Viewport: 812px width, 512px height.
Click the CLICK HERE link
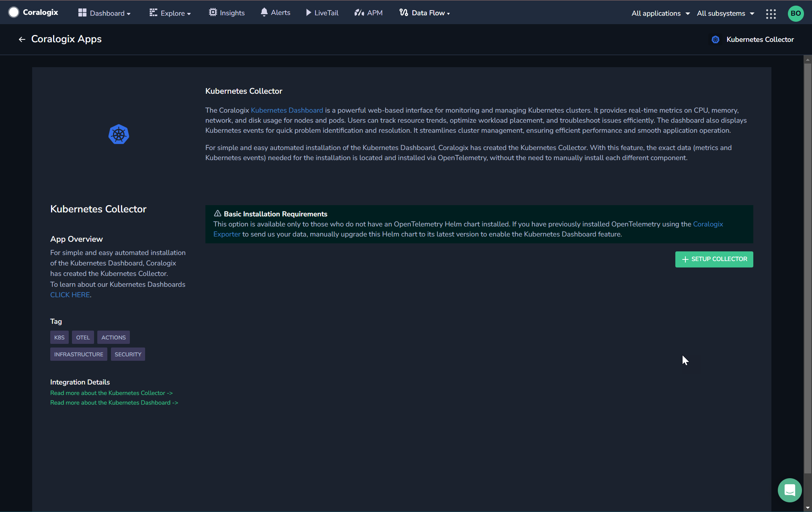click(70, 295)
